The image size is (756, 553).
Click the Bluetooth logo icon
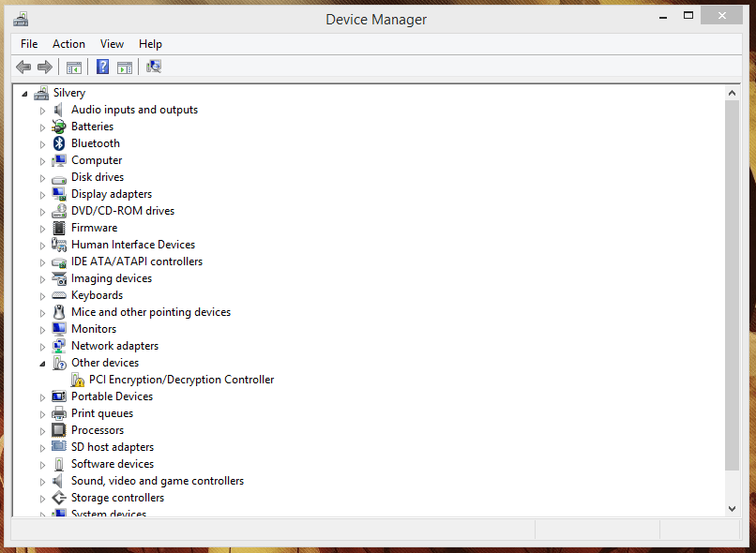pos(59,143)
